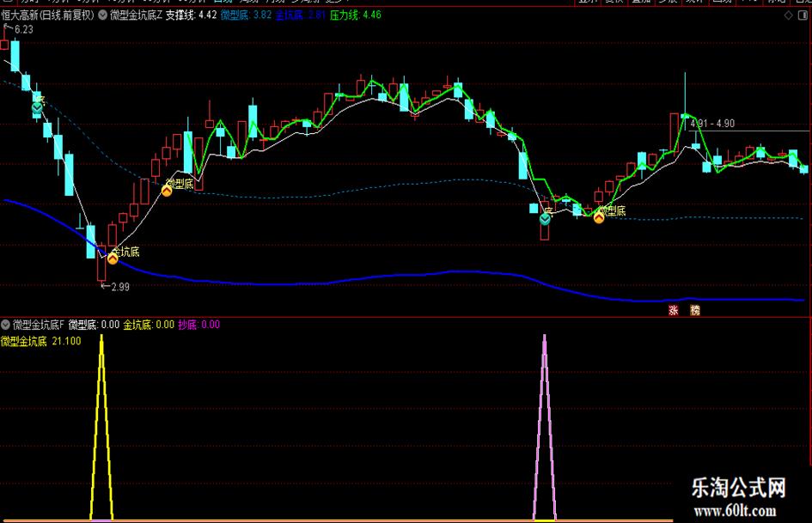This screenshot has width=812, height=523.
Task: Click the 微型底: 0.00 sub-indicator value
Action: [94, 325]
